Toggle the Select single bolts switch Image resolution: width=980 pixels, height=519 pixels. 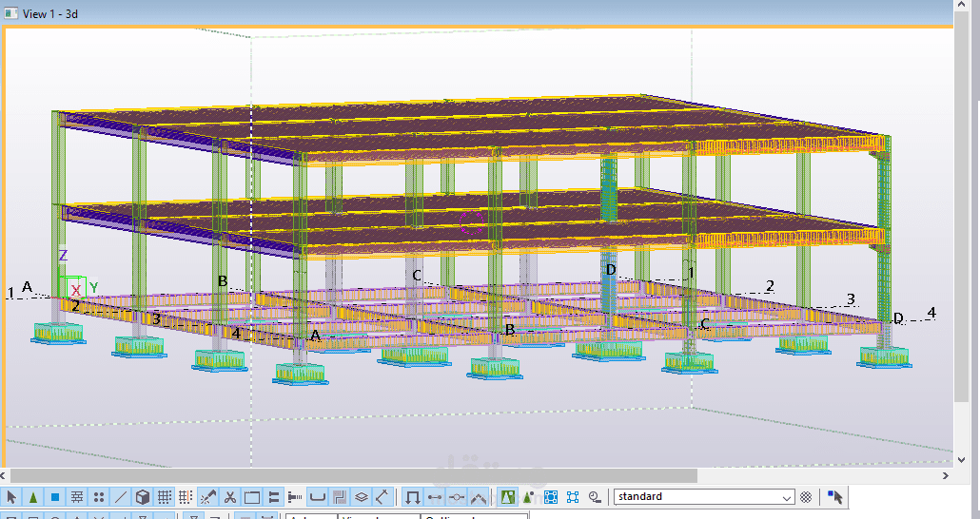[295, 497]
